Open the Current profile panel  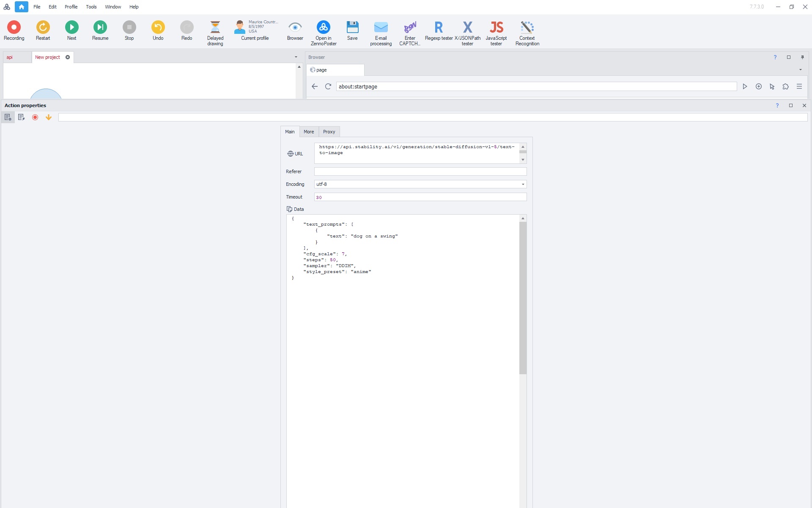(255, 30)
